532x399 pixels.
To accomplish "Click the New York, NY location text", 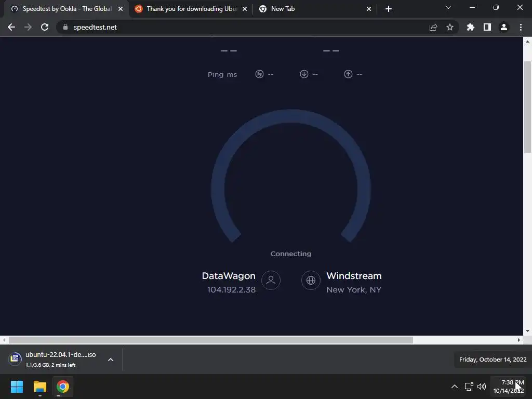I will (354, 290).
